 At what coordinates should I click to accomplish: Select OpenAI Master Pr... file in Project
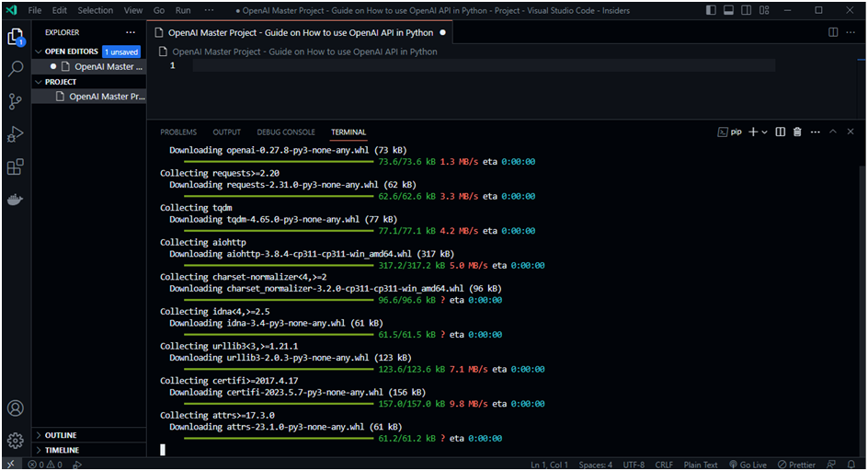tap(89, 97)
